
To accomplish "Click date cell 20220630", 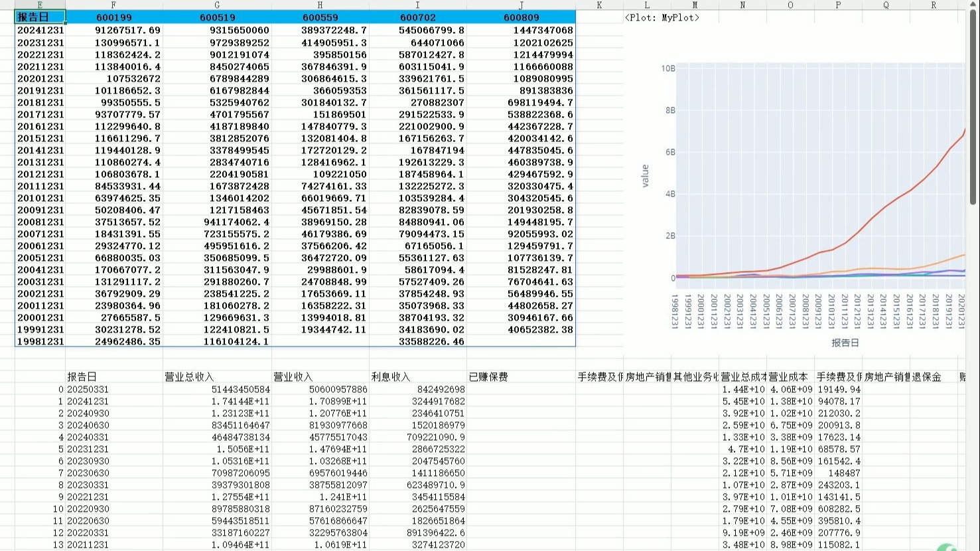I will tap(113, 520).
